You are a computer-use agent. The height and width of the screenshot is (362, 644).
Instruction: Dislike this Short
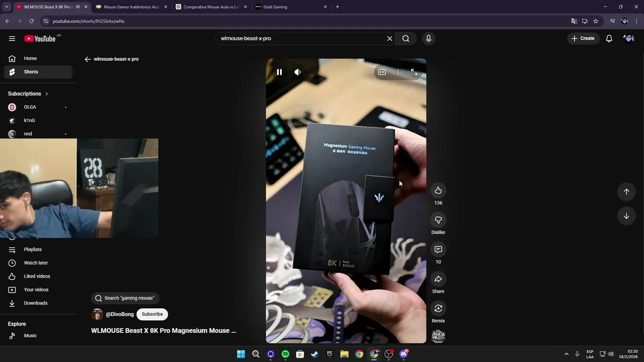(x=438, y=220)
